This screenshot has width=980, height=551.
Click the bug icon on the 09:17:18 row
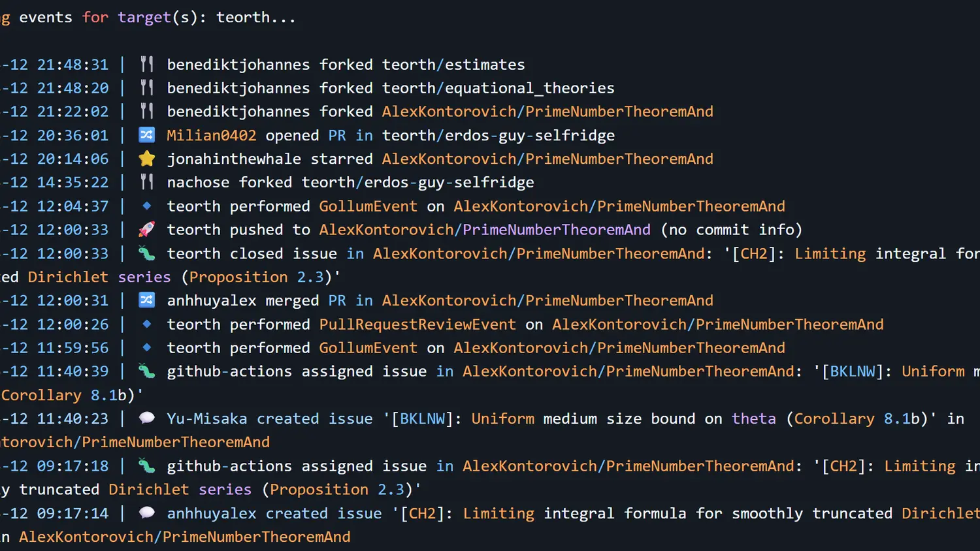tap(147, 465)
